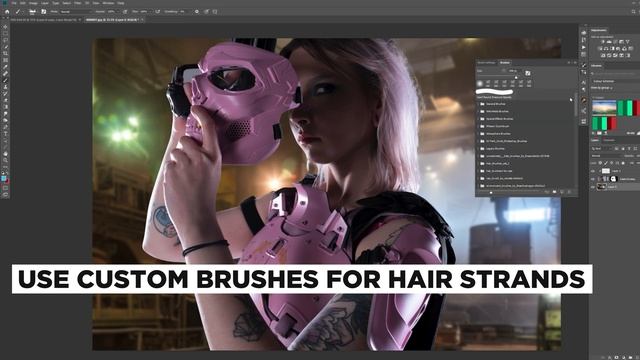This screenshot has width=640, height=360.
Task: Select the Eyedropper tool
Action: click(6, 67)
